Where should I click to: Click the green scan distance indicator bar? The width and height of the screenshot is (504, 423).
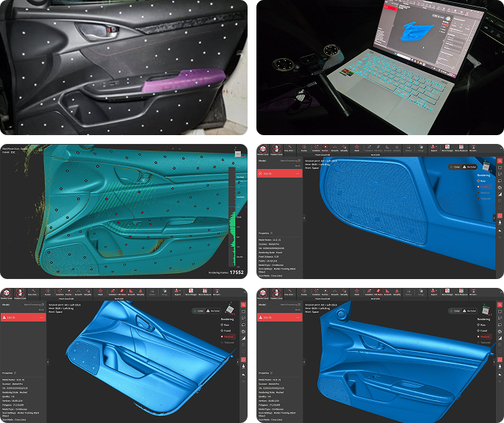pos(231,219)
